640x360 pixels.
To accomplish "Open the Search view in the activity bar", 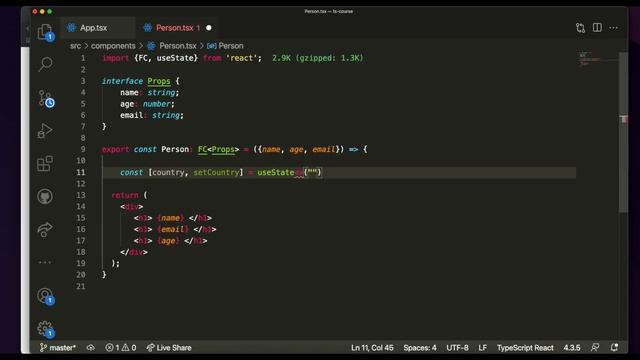I will pos(45,64).
